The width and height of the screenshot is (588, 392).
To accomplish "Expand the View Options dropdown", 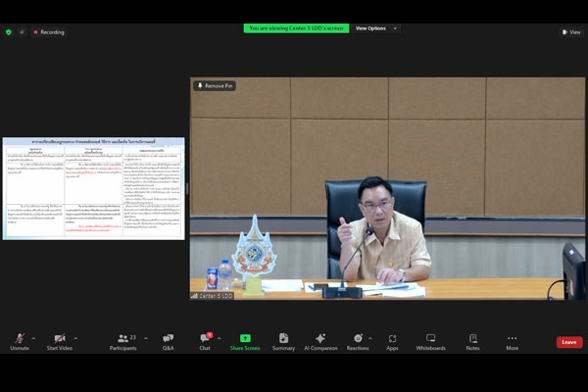I will 376,28.
